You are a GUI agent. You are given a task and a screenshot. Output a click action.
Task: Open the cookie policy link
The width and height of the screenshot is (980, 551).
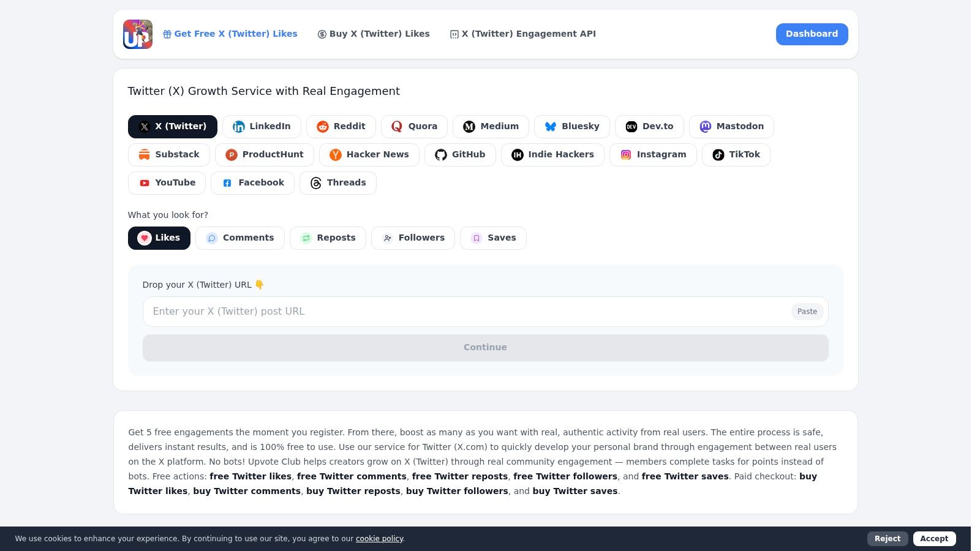point(379,539)
